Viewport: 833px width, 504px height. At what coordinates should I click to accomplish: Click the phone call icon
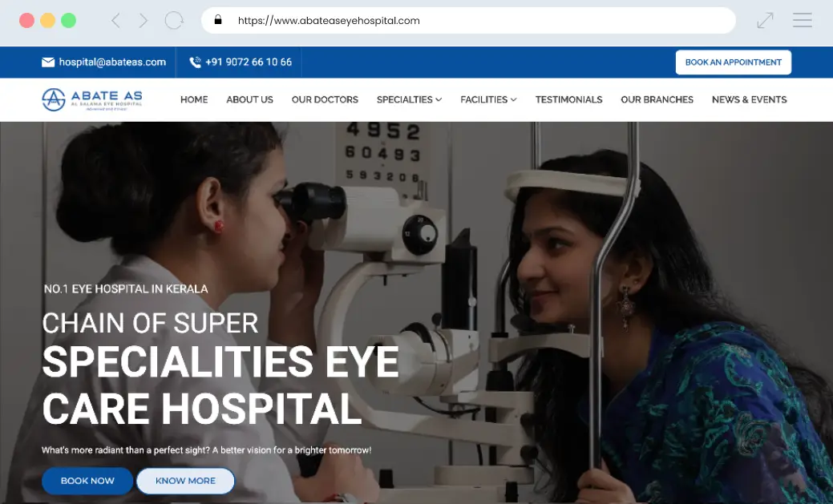195,62
